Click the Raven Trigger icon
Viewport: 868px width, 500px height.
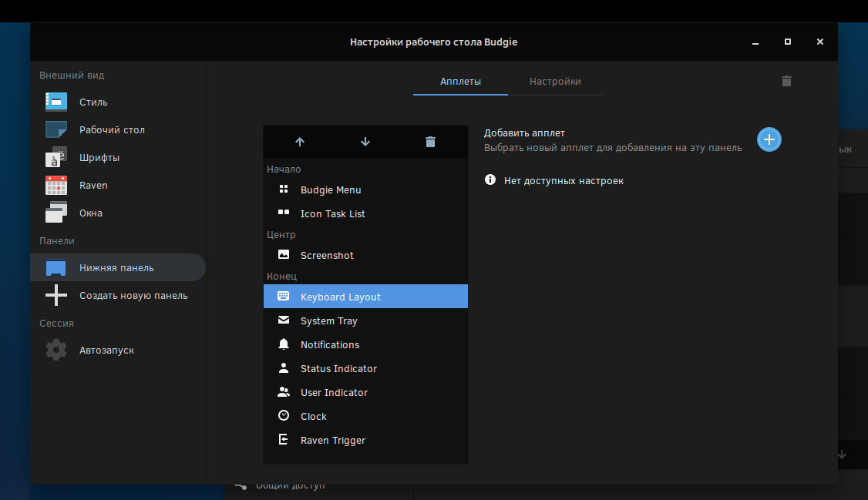click(x=284, y=439)
